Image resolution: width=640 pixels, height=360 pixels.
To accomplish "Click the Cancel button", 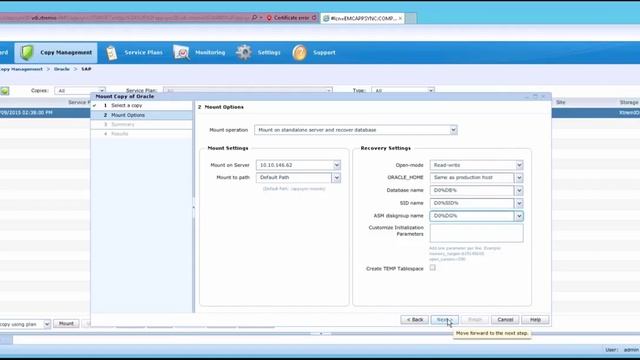I will [x=505, y=320].
